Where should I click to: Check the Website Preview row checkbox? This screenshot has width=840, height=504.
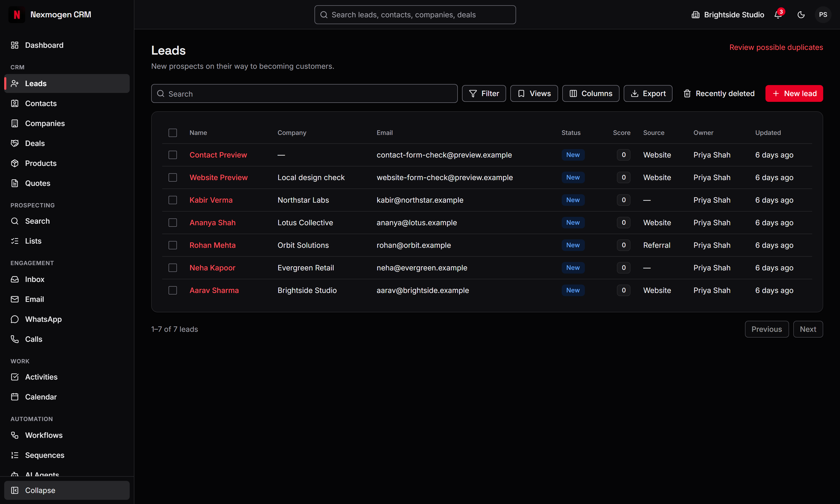coord(173,177)
